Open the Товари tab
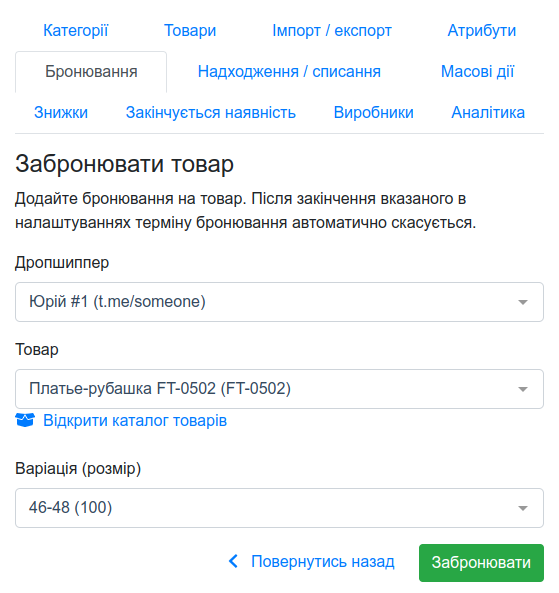 pyautogui.click(x=190, y=31)
